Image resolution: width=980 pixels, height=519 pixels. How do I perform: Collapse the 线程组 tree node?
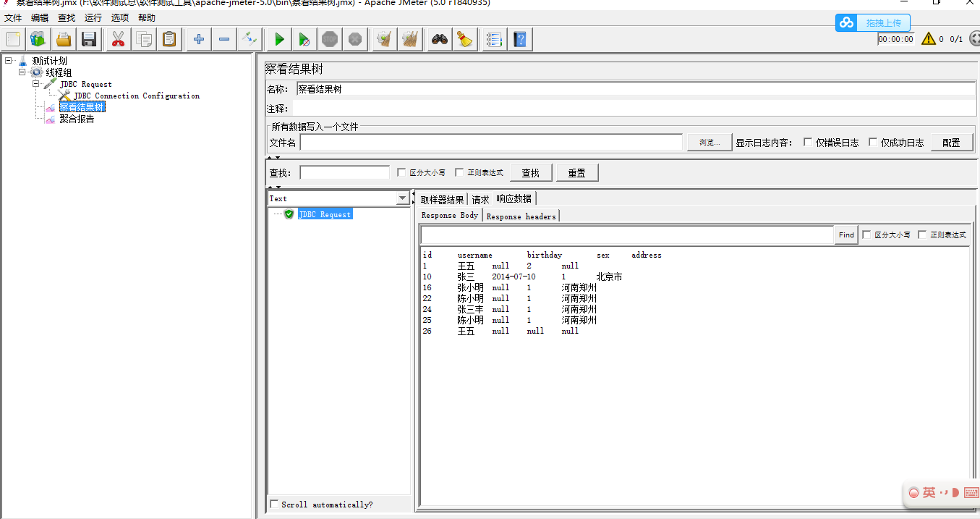click(x=22, y=72)
